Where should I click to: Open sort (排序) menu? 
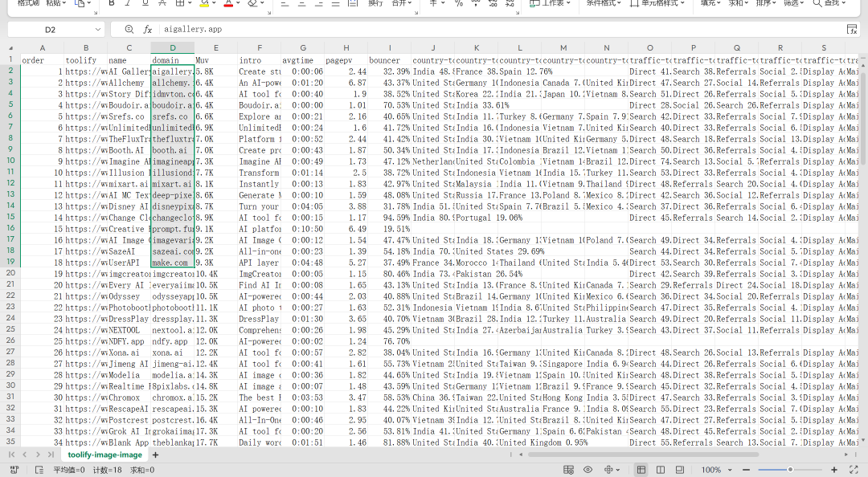tap(766, 3)
